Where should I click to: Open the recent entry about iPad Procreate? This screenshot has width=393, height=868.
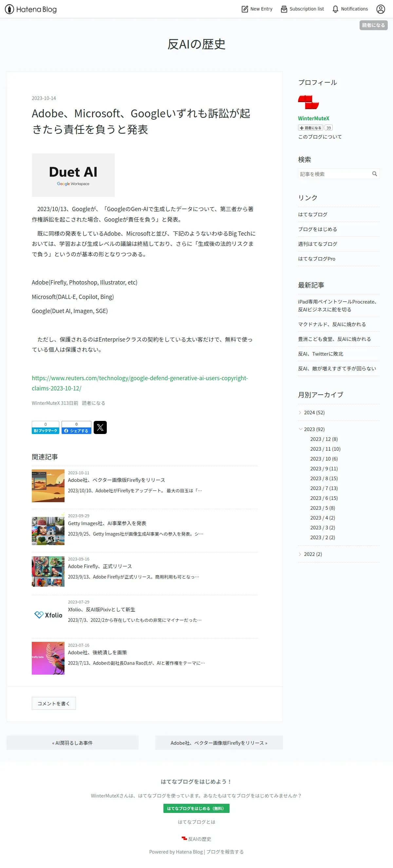(337, 306)
